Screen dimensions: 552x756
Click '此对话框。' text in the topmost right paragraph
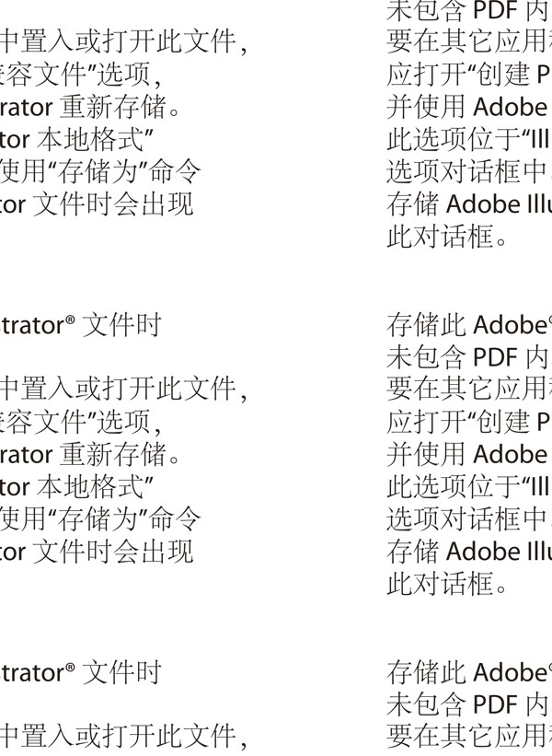point(447,237)
